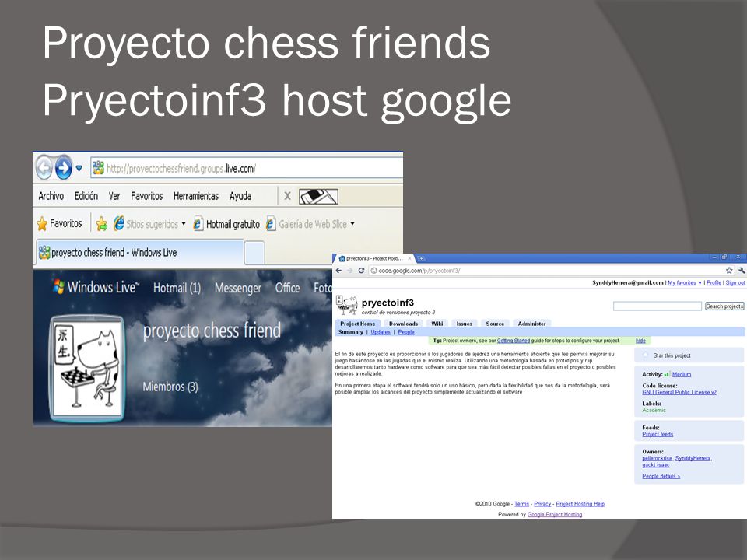The image size is (747, 560).
Task: Select the proyecto chess friend - Windows Live tab
Action: (x=141, y=252)
